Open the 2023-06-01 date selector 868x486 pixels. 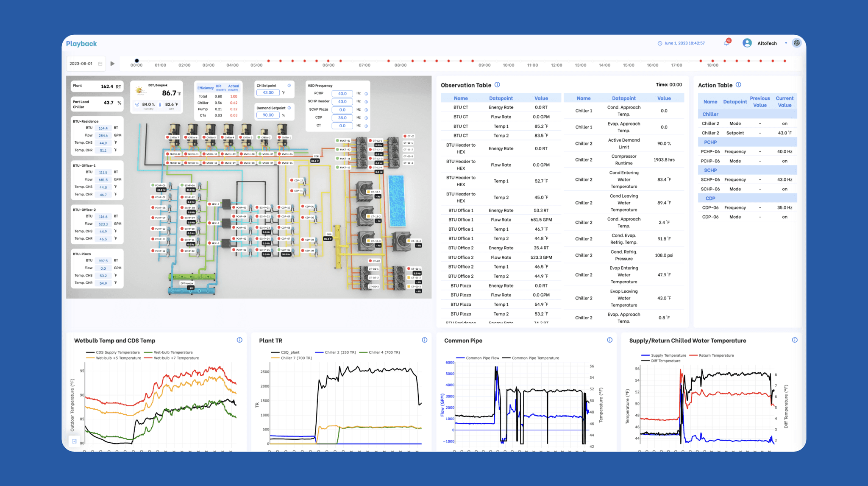[x=81, y=64]
